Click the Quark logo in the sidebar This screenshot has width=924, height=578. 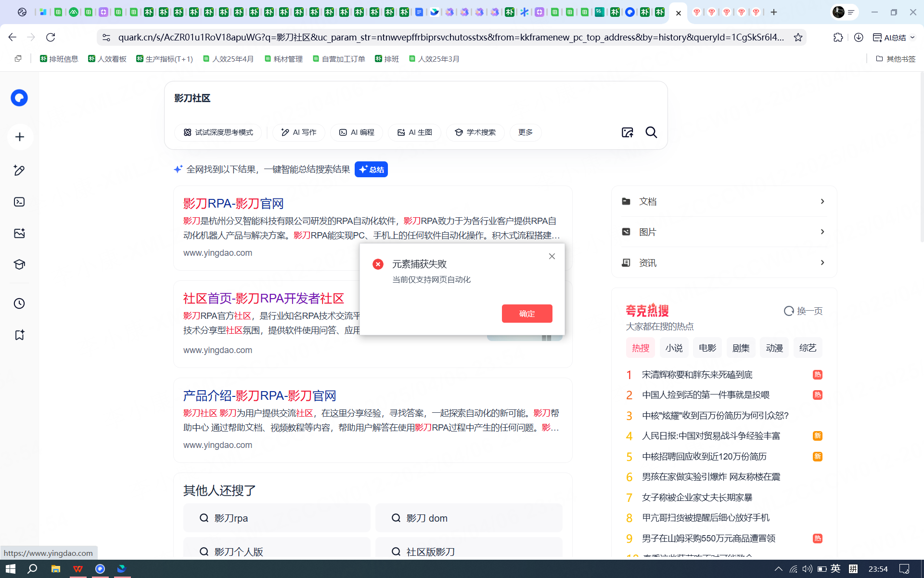tap(19, 98)
